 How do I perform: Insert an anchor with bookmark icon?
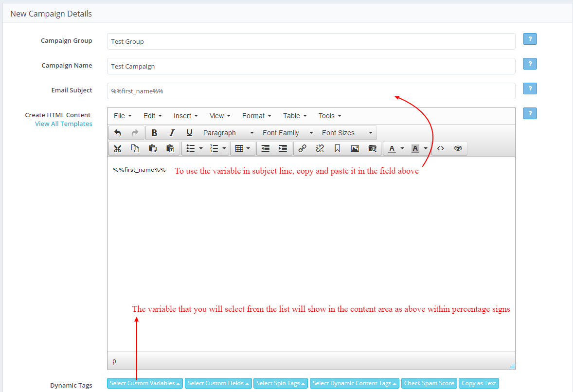coord(337,148)
